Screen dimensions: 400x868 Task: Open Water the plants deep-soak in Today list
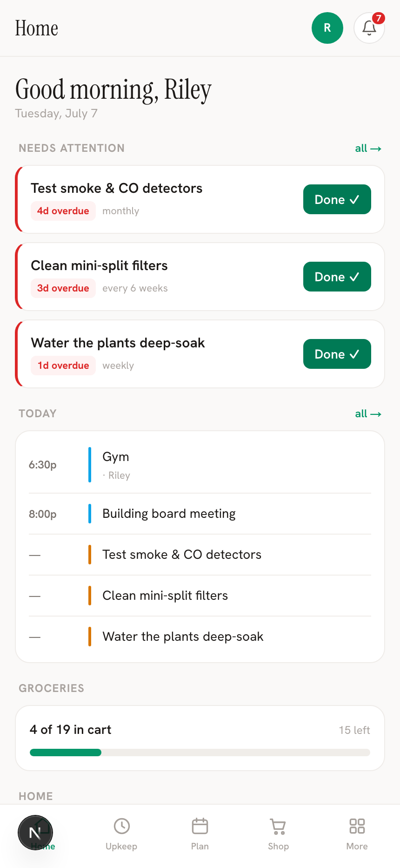[200, 637]
